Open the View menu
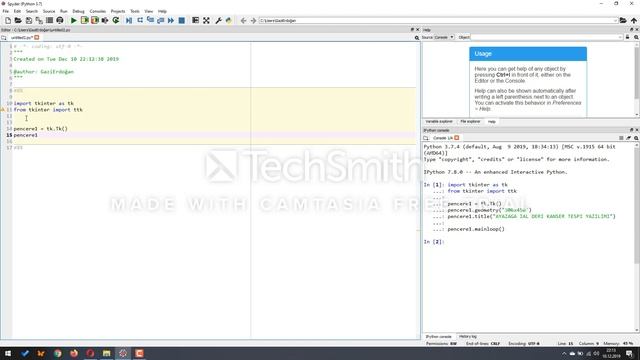The width and height of the screenshot is (640, 360). coord(149,11)
